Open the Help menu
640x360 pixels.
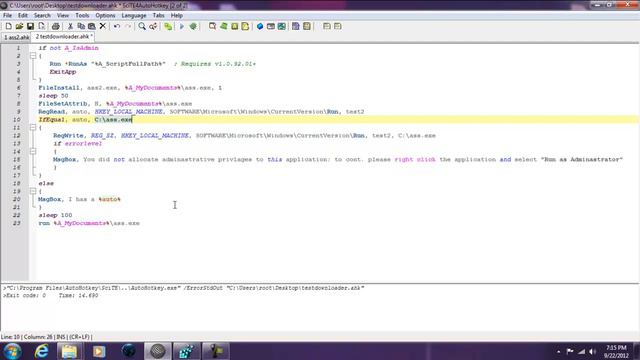[x=176, y=16]
